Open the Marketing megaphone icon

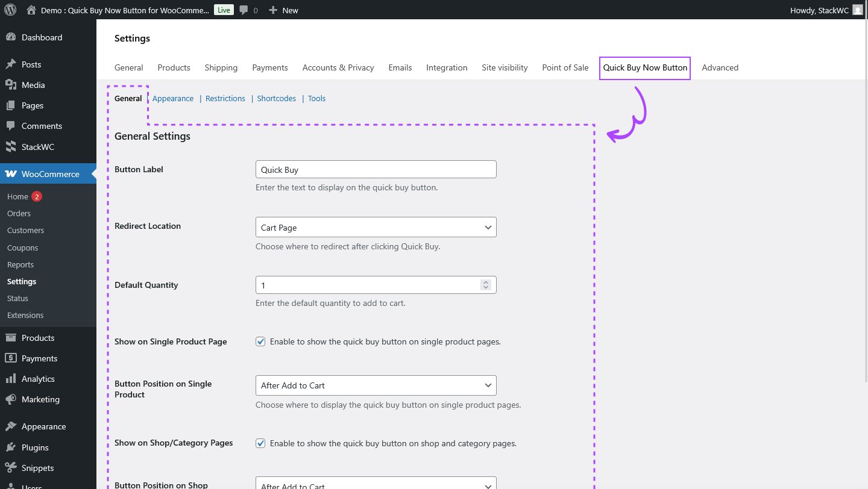point(11,399)
